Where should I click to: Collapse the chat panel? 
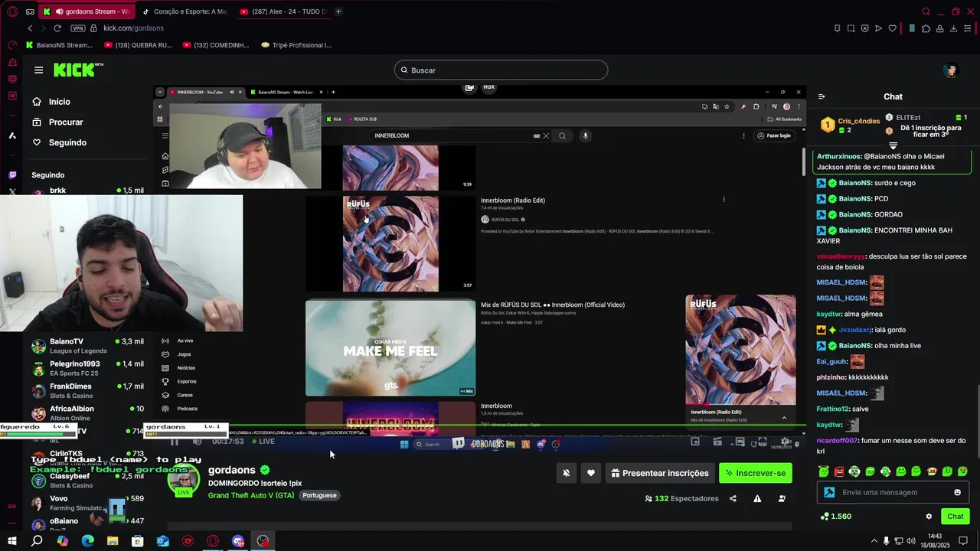(x=822, y=96)
